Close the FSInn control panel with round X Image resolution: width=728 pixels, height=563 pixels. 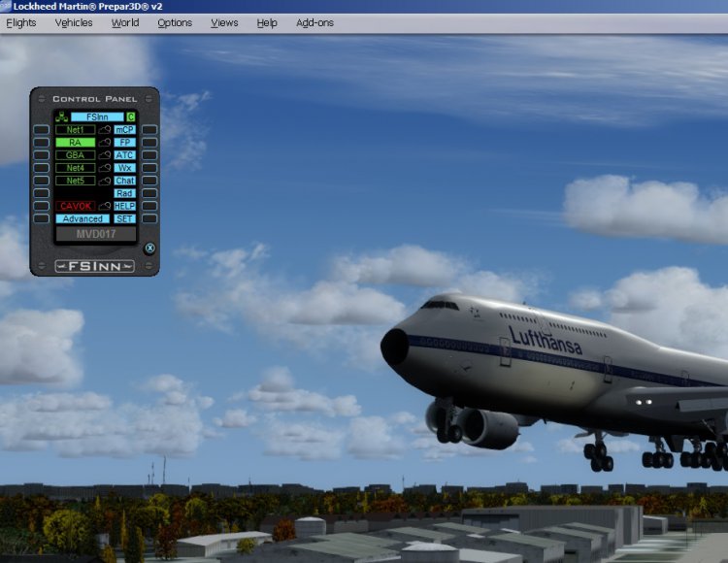149,248
